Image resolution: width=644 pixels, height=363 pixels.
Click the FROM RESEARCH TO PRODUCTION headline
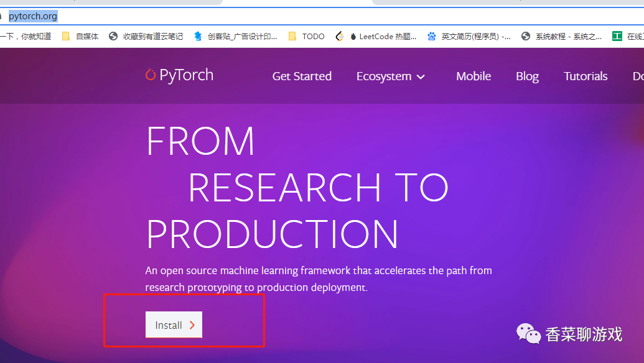(297, 187)
